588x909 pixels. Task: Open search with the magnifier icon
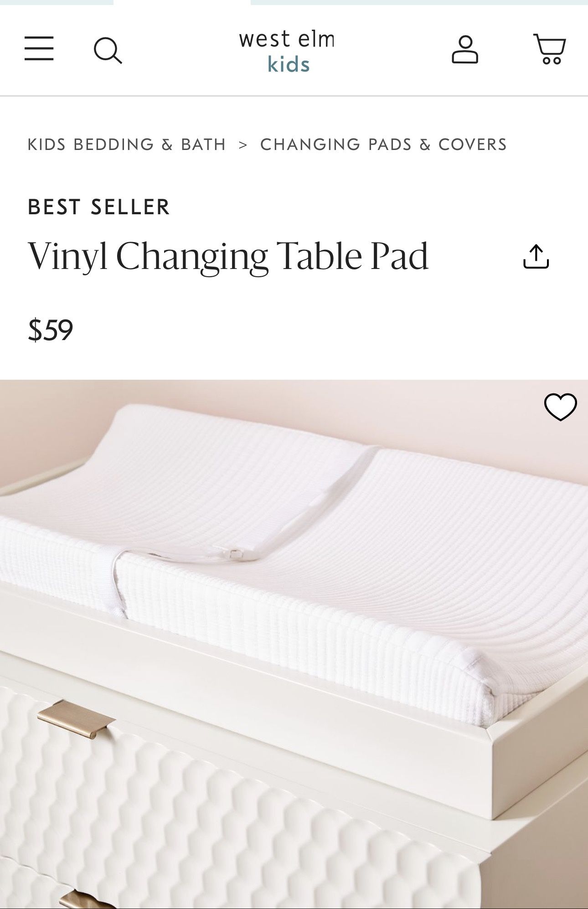(x=108, y=50)
